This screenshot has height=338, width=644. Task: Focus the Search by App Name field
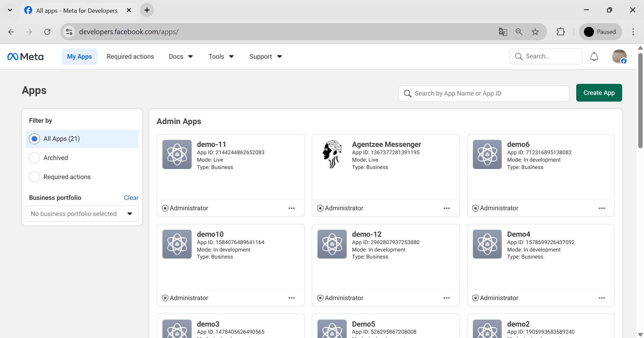coord(484,94)
